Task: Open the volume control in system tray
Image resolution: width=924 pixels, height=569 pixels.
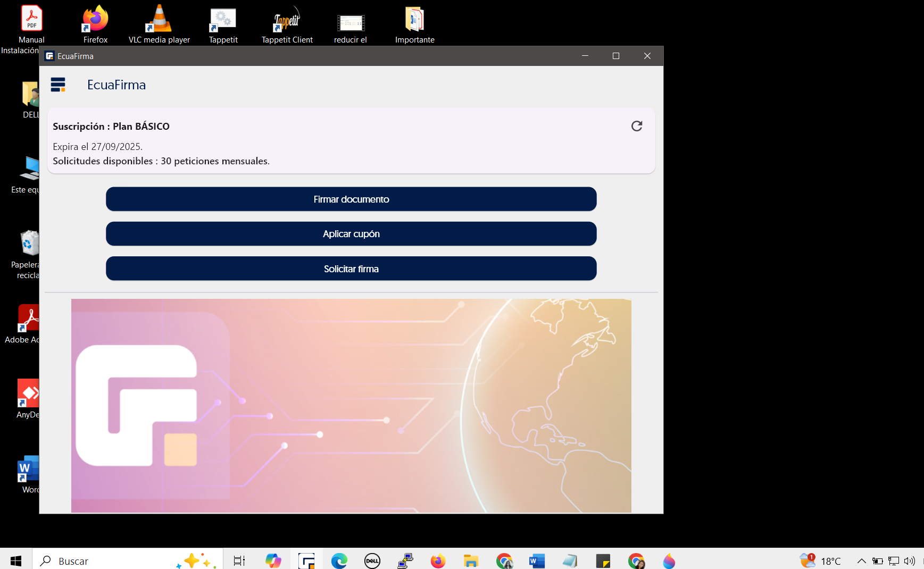Action: tap(910, 560)
